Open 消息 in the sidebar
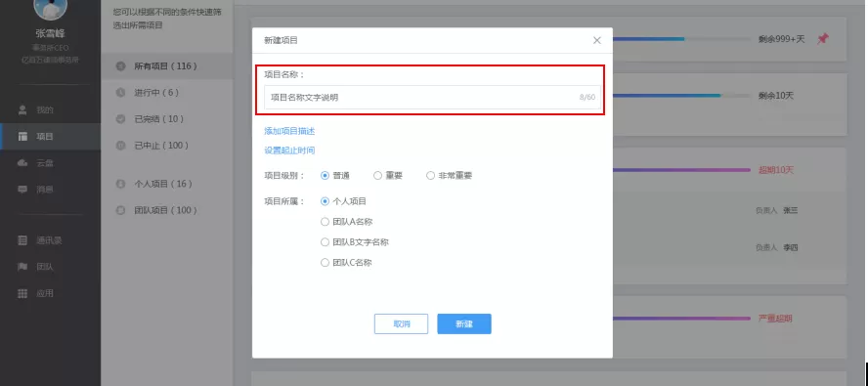868x386 pixels. click(51, 190)
